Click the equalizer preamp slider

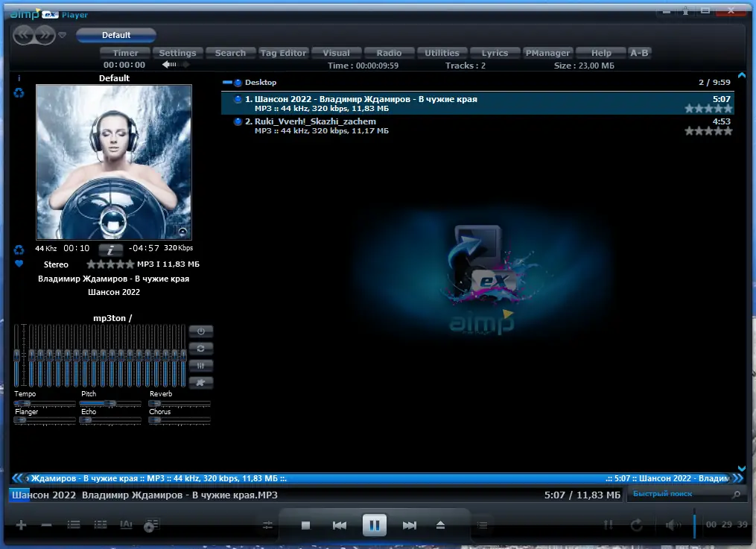[17, 355]
